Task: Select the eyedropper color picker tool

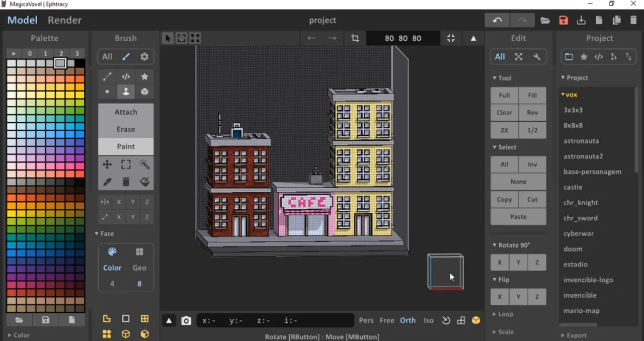Action: pyautogui.click(x=107, y=182)
